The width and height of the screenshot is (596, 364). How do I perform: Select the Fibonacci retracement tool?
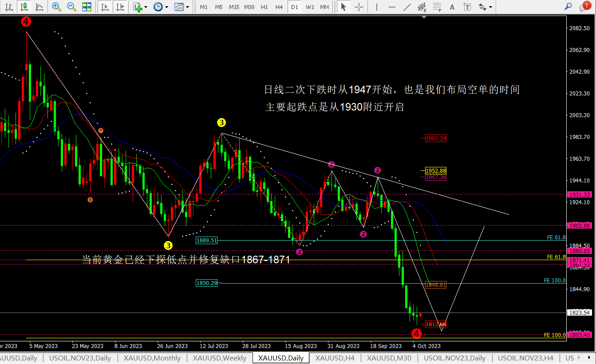coord(437,7)
